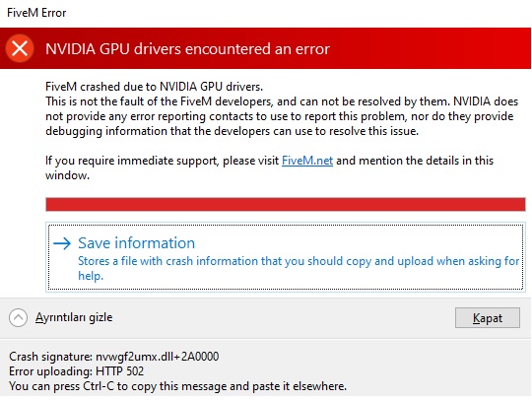This screenshot has width=532, height=400.
Task: Open the FiveM.net link
Action: (307, 161)
